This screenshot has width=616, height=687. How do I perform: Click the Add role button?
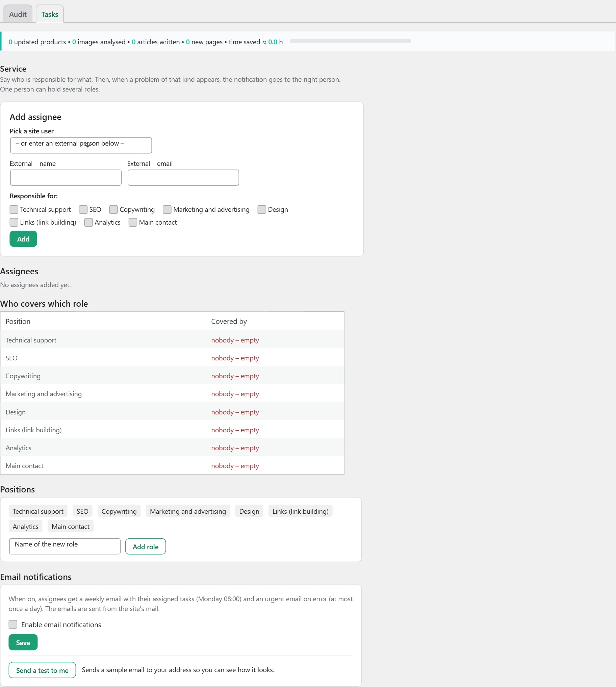tap(146, 546)
